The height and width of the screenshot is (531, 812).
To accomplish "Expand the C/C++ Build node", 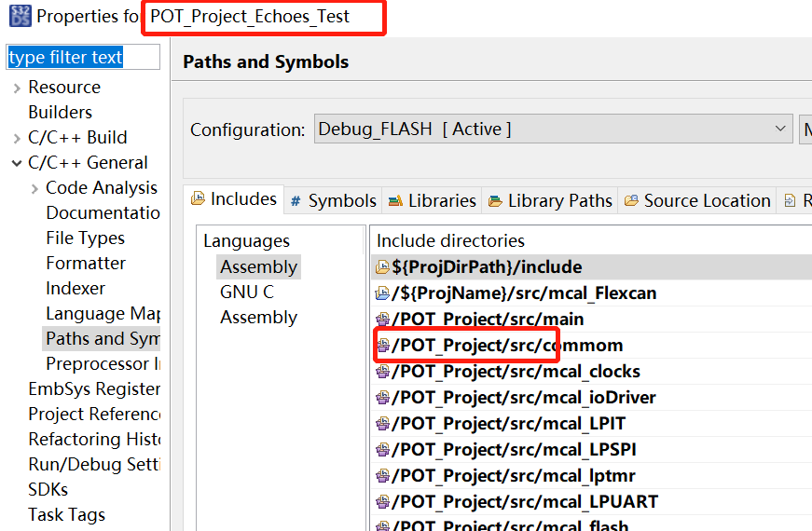I will pyautogui.click(x=17, y=138).
